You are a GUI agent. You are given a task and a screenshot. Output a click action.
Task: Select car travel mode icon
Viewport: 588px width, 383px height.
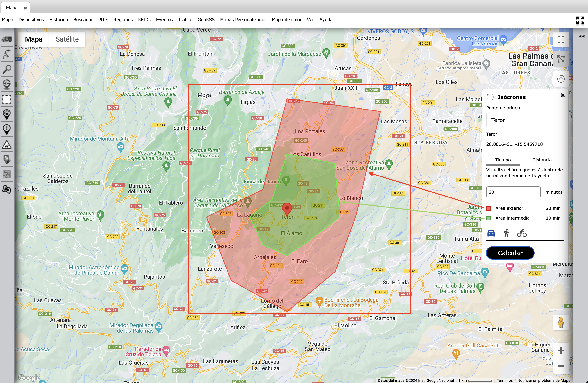point(491,233)
